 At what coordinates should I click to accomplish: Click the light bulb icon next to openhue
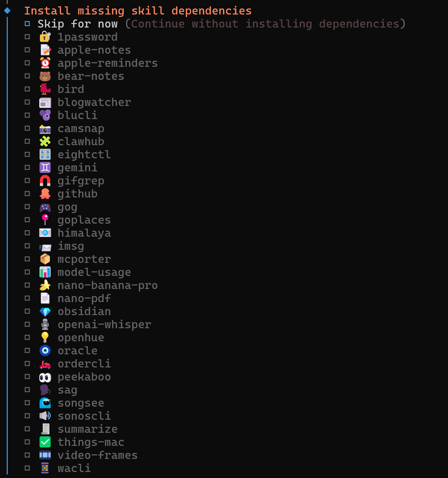tap(45, 337)
